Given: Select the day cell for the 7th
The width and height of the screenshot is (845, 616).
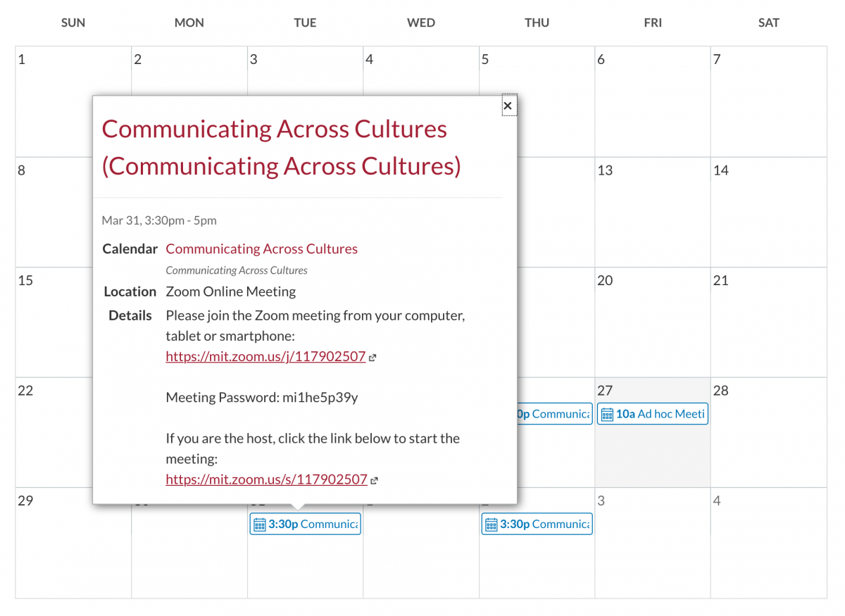Looking at the screenshot, I should pos(768,106).
